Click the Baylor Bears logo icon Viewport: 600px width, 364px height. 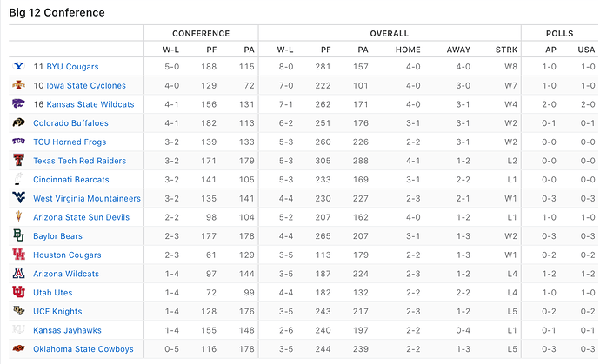coord(18,235)
